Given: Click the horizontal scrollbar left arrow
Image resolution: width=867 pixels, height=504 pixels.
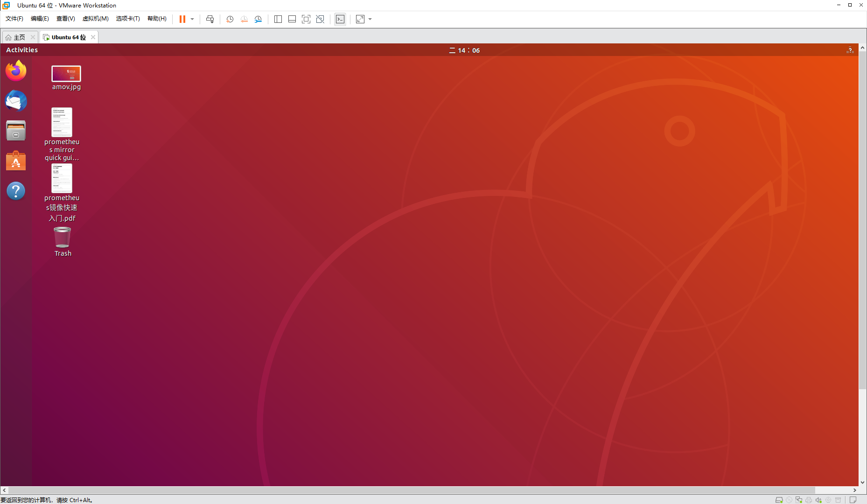Looking at the screenshot, I should 4,490.
